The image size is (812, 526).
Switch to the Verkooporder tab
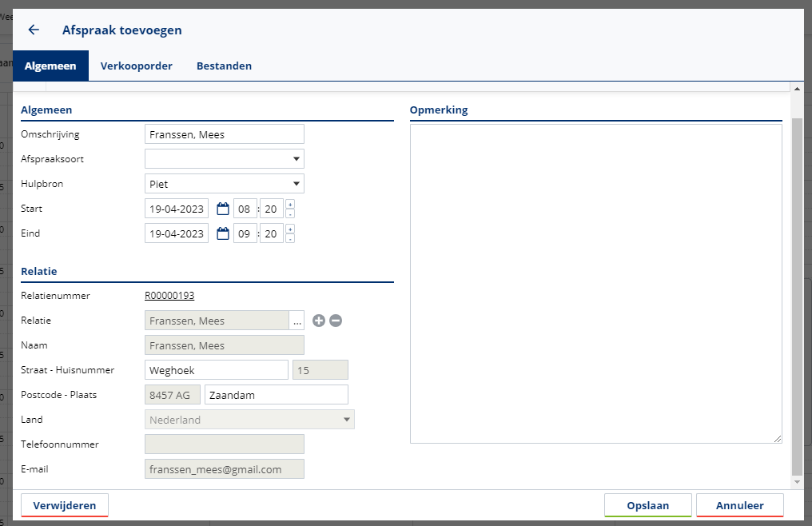(x=137, y=66)
